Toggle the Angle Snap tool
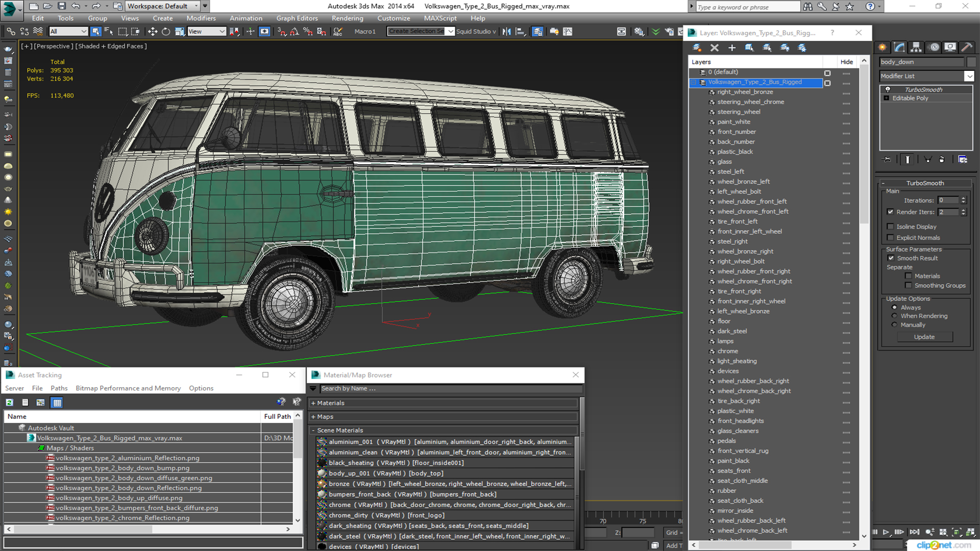Viewport: 980px width, 551px height. pyautogui.click(x=295, y=32)
